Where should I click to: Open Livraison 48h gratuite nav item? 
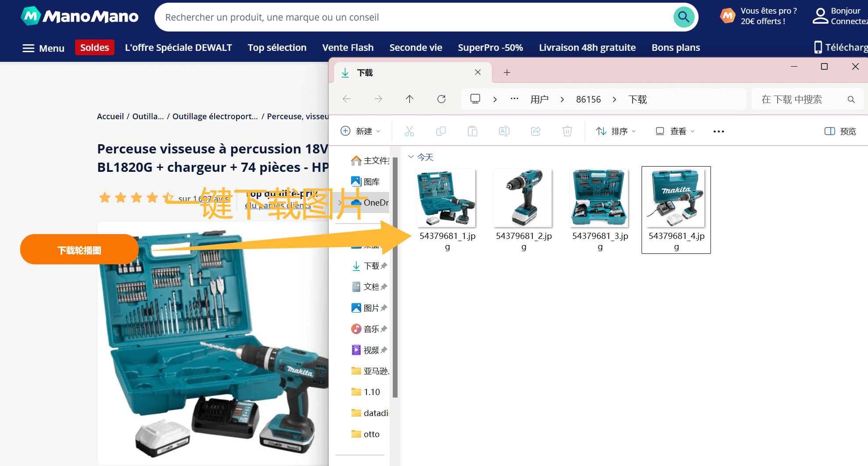[587, 47]
